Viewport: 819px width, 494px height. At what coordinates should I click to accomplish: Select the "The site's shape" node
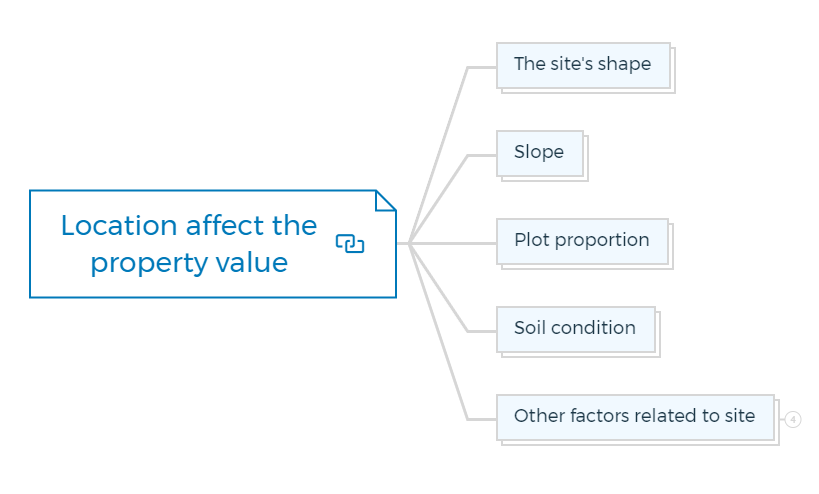click(582, 65)
